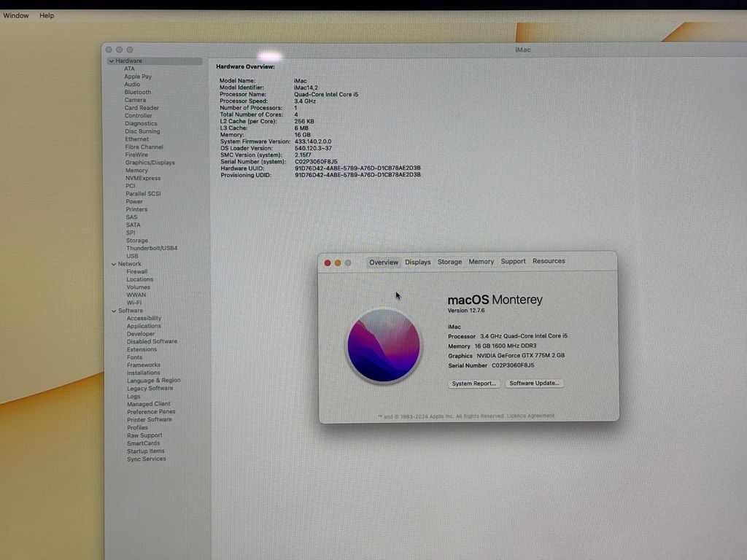This screenshot has width=747, height=560.
Task: Select Language & Region in the sidebar
Action: pos(153,381)
